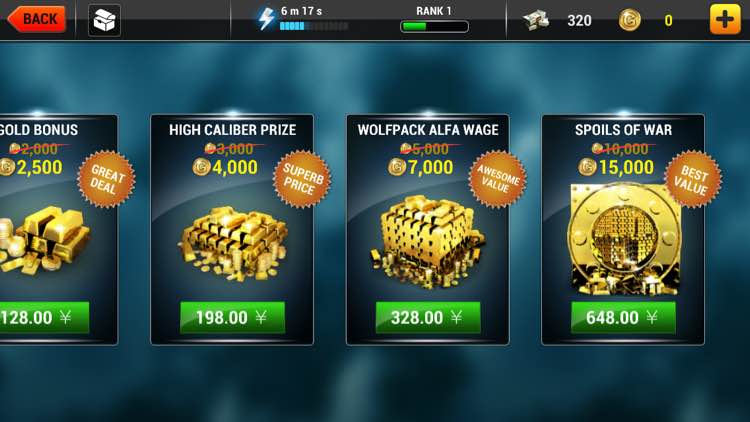Click the cash stack currency icon
This screenshot has height=422, width=750.
pos(536,20)
